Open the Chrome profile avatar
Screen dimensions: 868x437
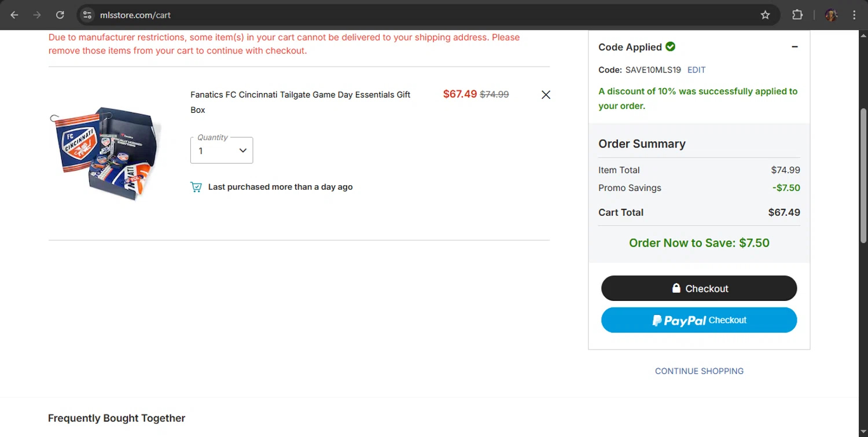(x=831, y=15)
